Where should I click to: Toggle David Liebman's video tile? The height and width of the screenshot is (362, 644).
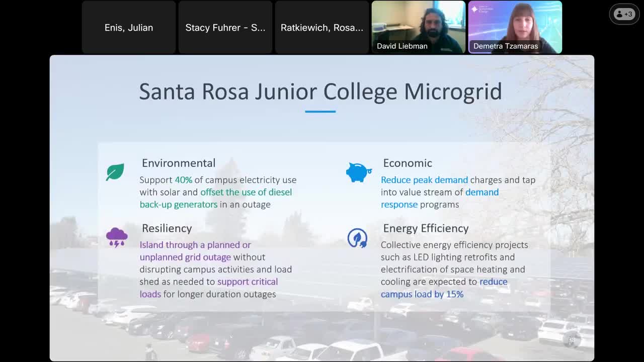tap(418, 27)
